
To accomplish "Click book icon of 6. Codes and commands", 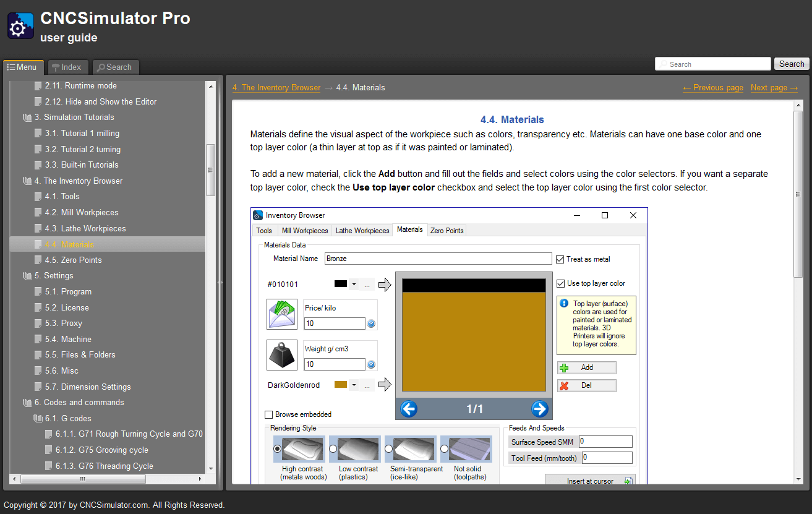I will 27,403.
